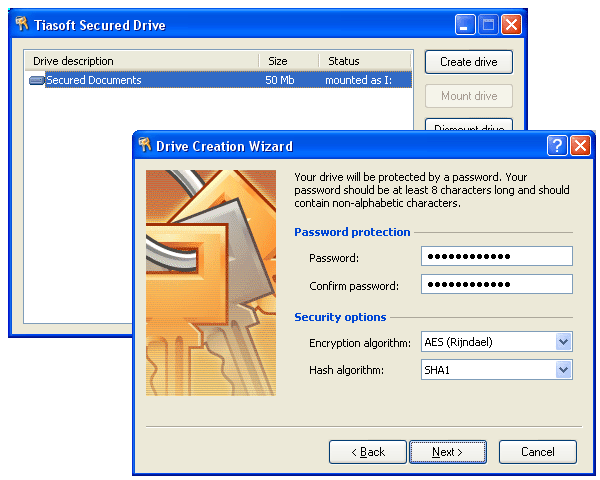
Task: Sort by Size column header
Action: 289,61
